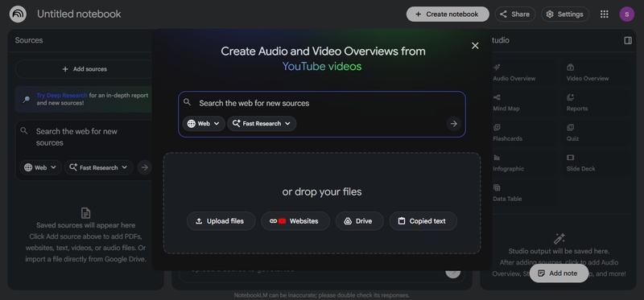
Task: Add sources from Websites
Action: pos(295,221)
